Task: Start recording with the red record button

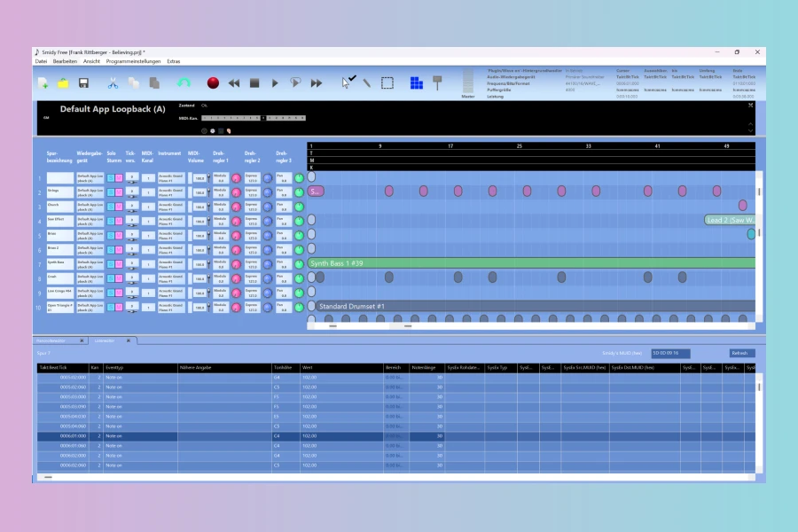Action: [213, 83]
